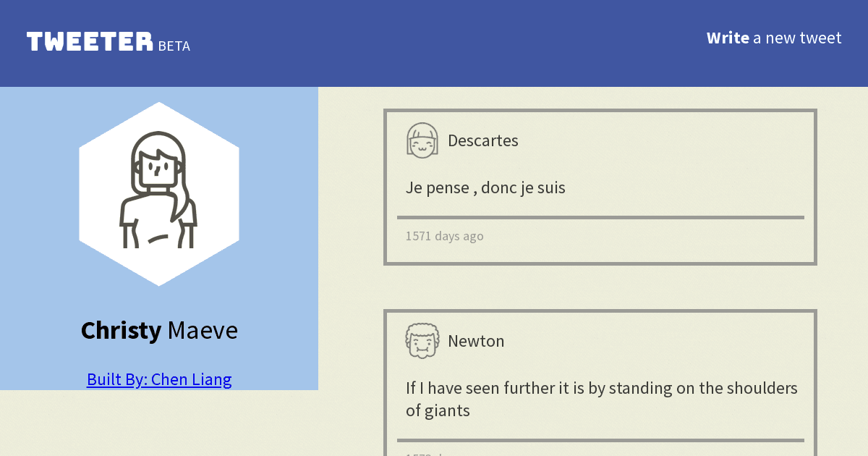Open Write a new tweet
The image size is (868, 456).
pyautogui.click(x=774, y=38)
